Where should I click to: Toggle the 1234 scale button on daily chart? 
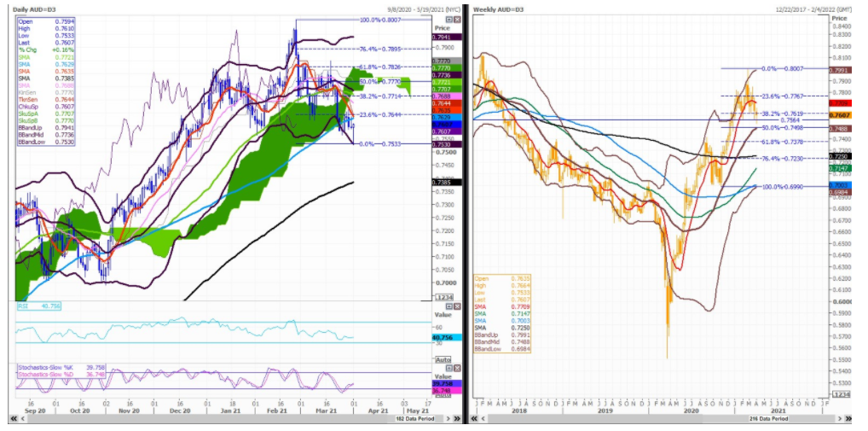(x=445, y=296)
